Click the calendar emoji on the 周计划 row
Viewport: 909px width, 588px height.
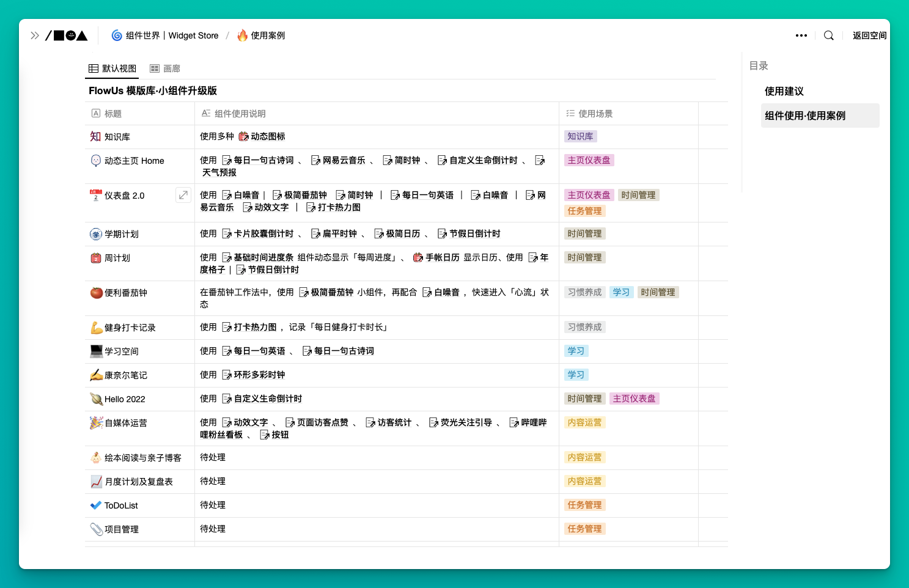(95, 258)
